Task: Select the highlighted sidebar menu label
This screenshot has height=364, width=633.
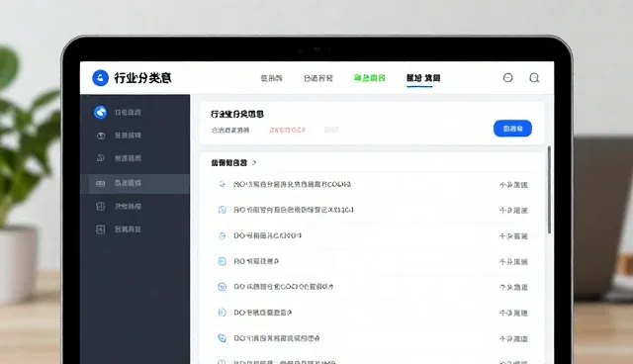Action: coord(128,183)
